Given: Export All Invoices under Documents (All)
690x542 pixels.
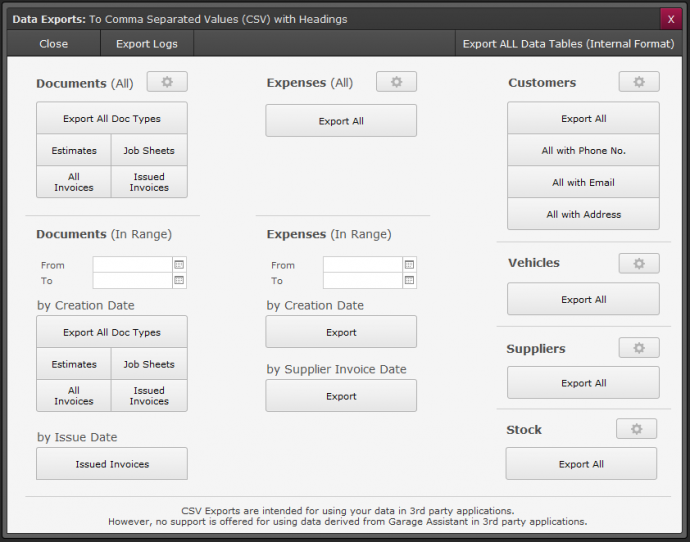Looking at the screenshot, I should coord(74,182).
